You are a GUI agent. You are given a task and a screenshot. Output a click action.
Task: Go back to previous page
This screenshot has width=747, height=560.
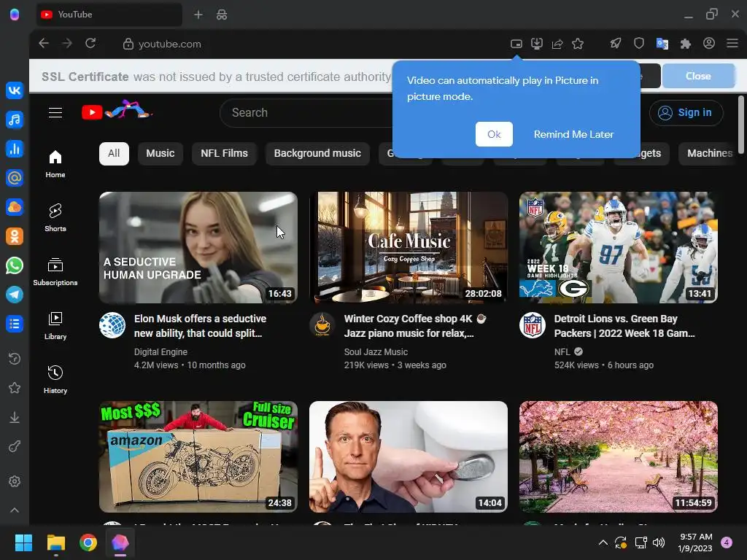(44, 43)
